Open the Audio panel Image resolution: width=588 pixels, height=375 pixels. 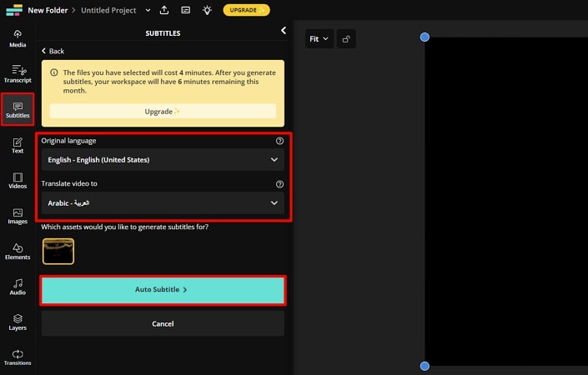[18, 287]
